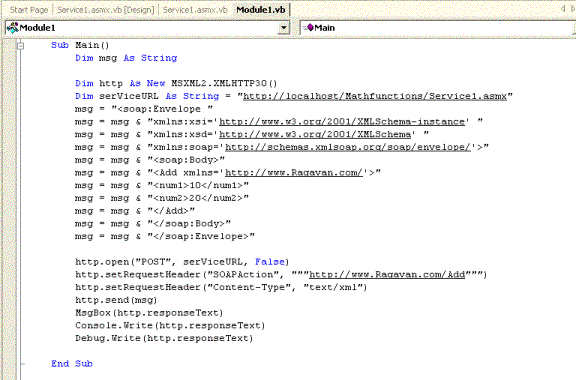Click the line '<soap:Envelope '

(x=144, y=109)
